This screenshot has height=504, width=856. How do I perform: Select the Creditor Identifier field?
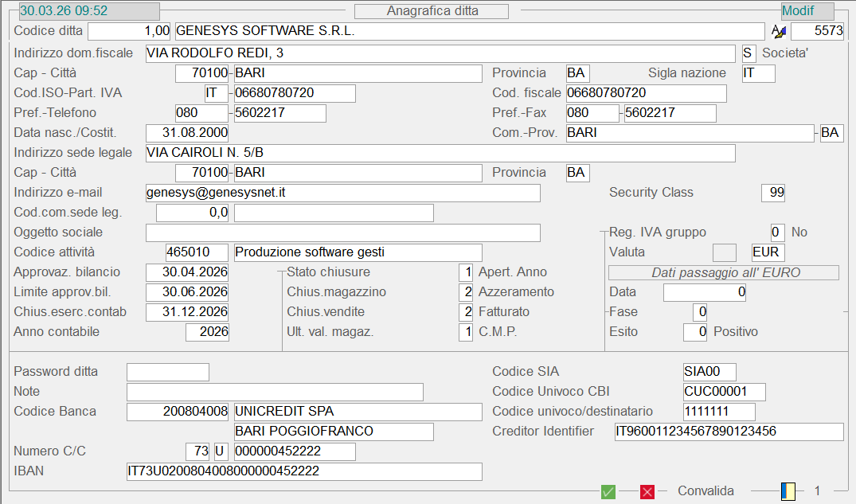pos(728,432)
